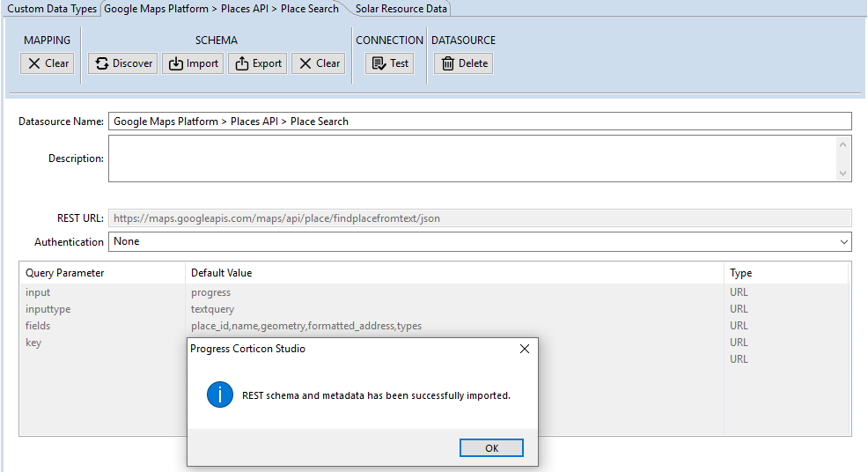This screenshot has height=472, width=868.
Task: Export the schema with the Export button
Action: click(258, 63)
